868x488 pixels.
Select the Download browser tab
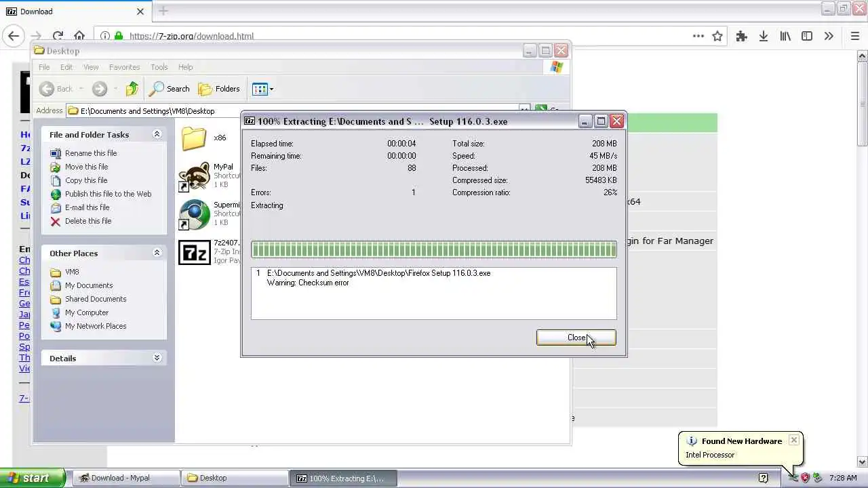[75, 12]
